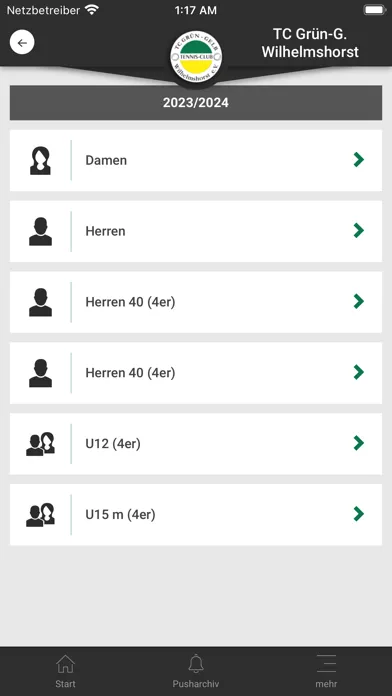Tap the back arrow button
This screenshot has height=696, width=392.
coord(22,43)
